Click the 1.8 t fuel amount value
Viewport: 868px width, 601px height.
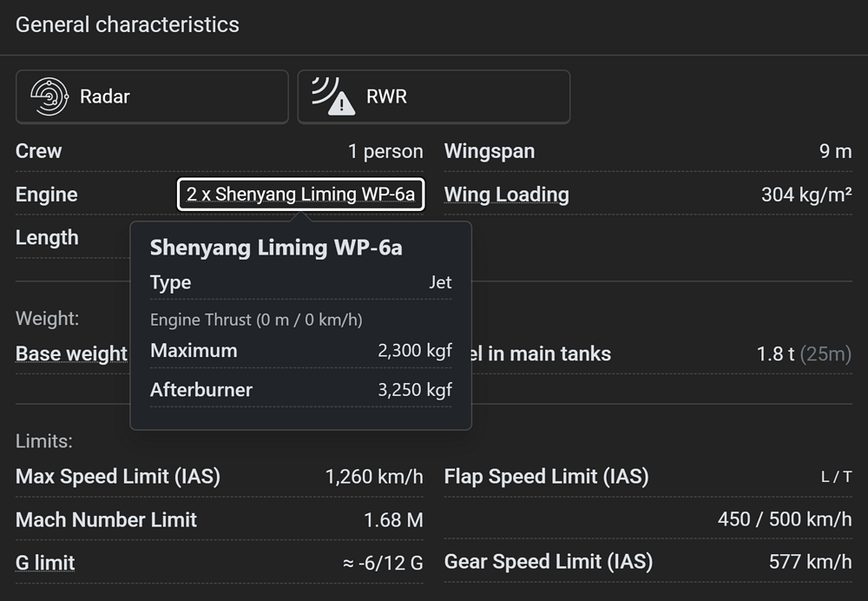pyautogui.click(x=775, y=354)
